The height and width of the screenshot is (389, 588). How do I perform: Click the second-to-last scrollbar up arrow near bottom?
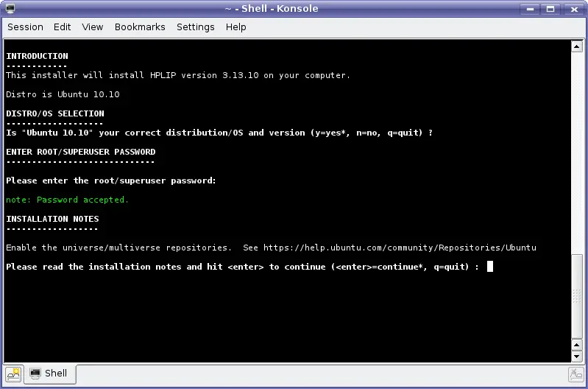coord(576,345)
